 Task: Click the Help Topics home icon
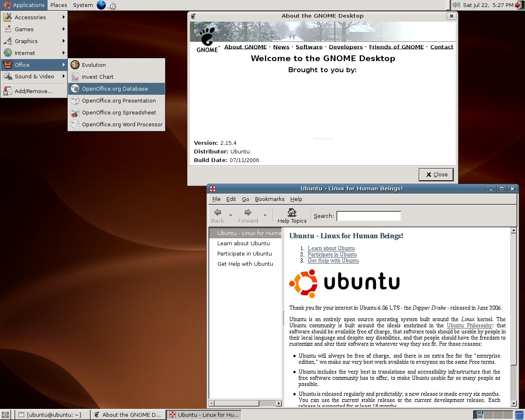pyautogui.click(x=292, y=212)
